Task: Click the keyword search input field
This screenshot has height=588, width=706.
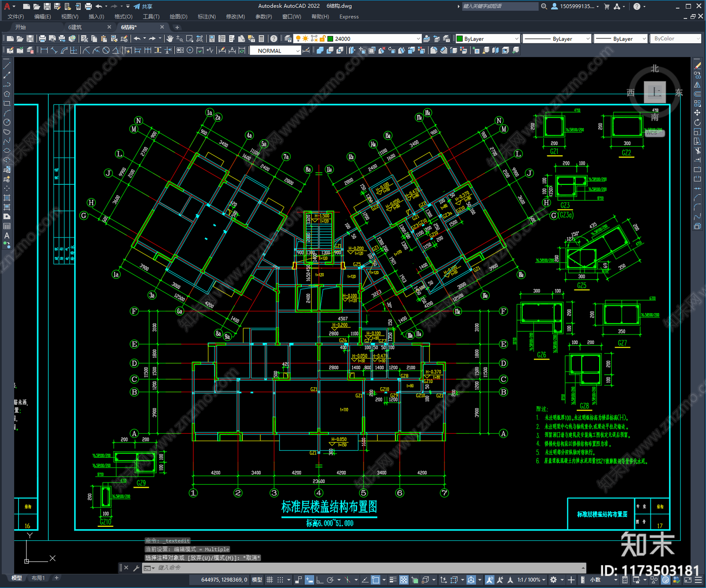Action: [x=500, y=6]
